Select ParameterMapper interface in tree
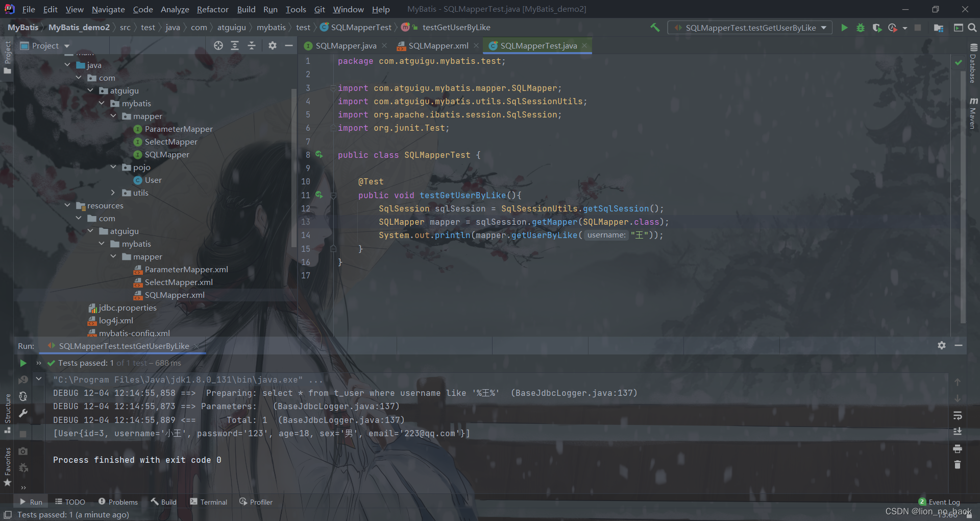This screenshot has width=980, height=521. click(179, 129)
